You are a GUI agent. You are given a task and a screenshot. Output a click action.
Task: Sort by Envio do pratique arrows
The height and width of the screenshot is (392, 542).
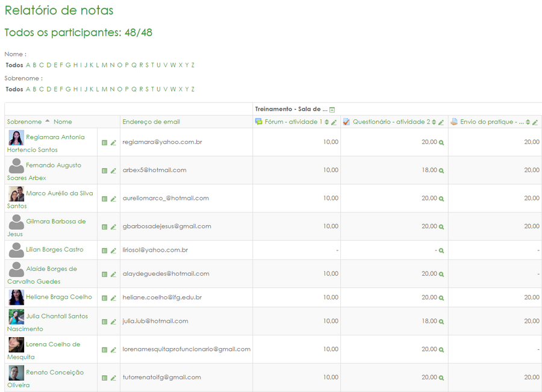click(528, 122)
